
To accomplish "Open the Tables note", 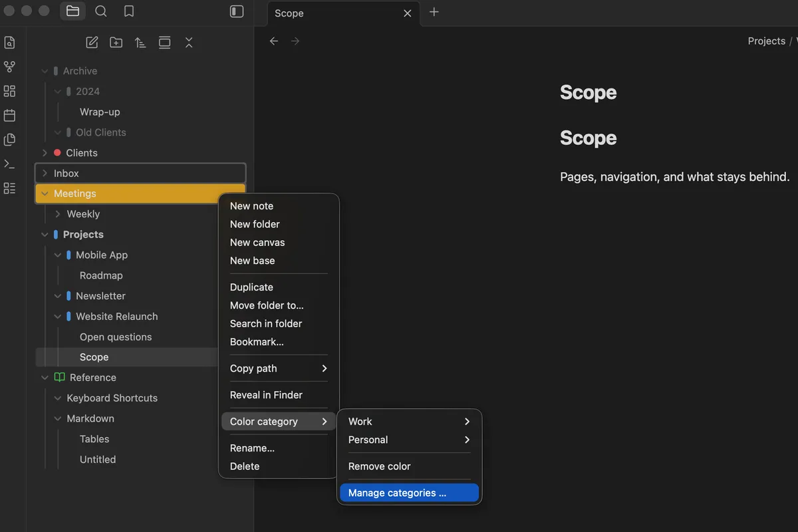I will (94, 439).
